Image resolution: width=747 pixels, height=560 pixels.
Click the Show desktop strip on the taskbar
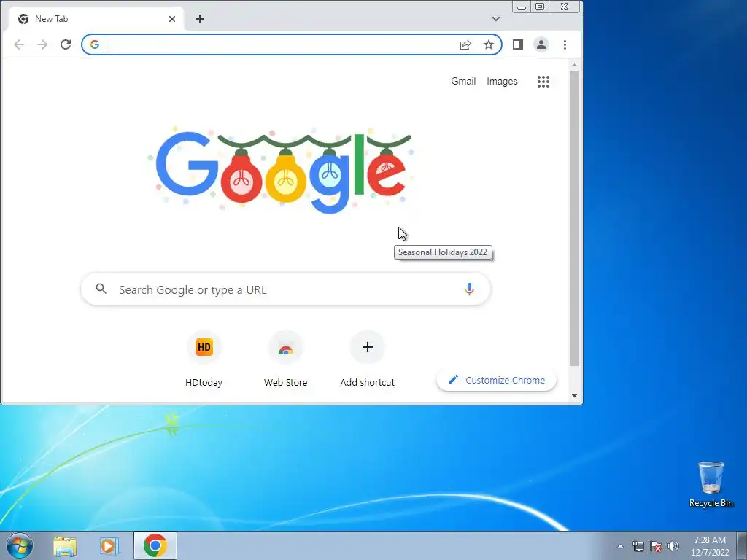742,546
